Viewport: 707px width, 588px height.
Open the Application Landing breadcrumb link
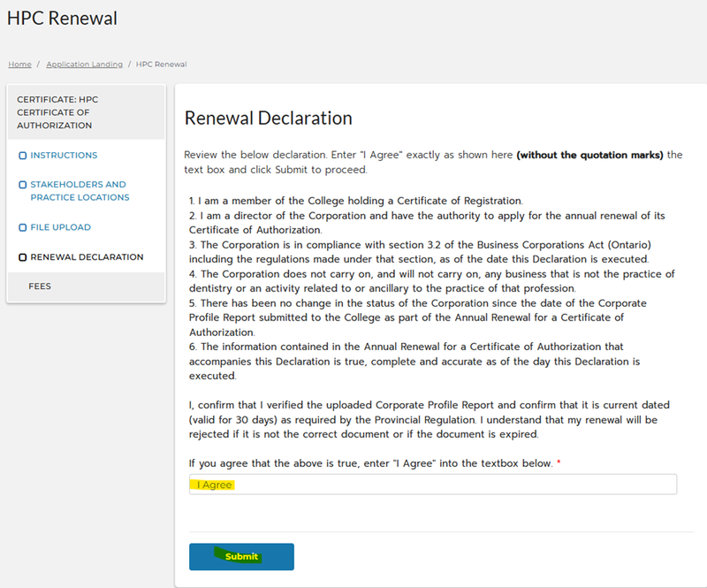[x=84, y=64]
